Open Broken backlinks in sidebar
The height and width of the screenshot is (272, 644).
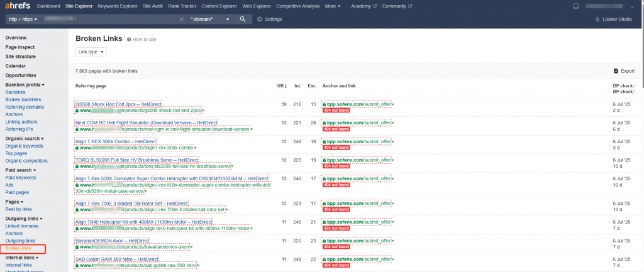click(23, 100)
